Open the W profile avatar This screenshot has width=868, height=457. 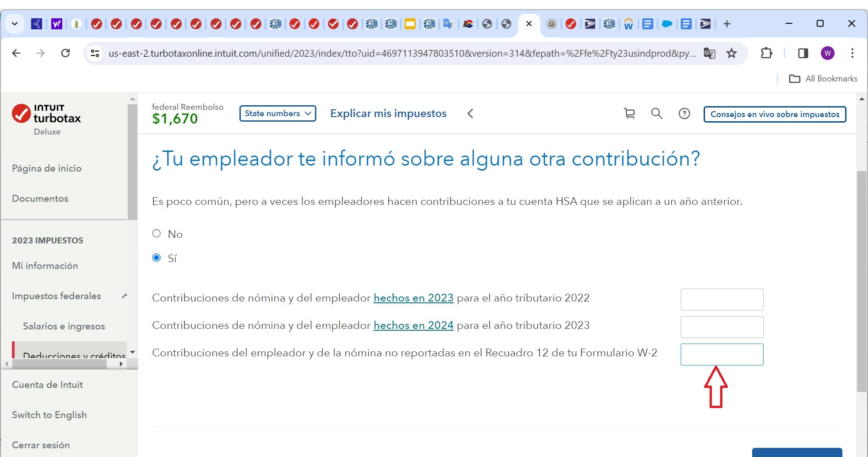[x=828, y=54]
